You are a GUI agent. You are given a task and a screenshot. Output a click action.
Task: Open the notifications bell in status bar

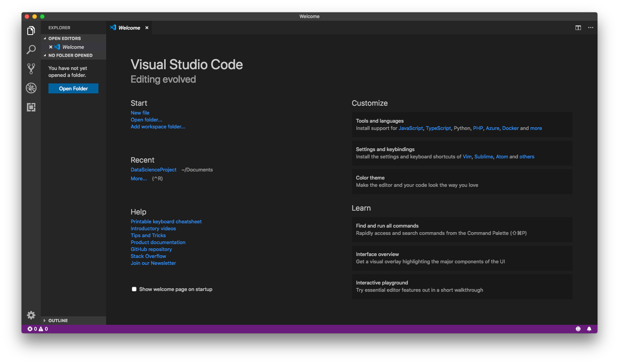(x=589, y=329)
